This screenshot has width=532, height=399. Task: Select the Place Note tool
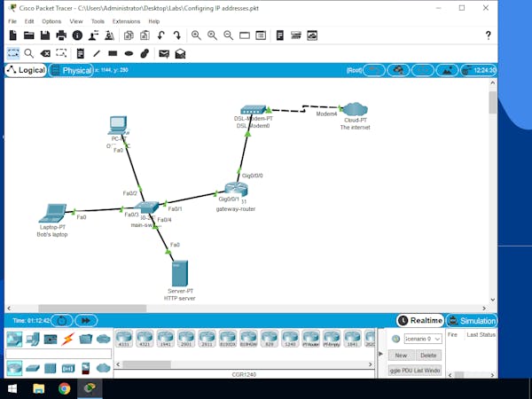(x=81, y=53)
